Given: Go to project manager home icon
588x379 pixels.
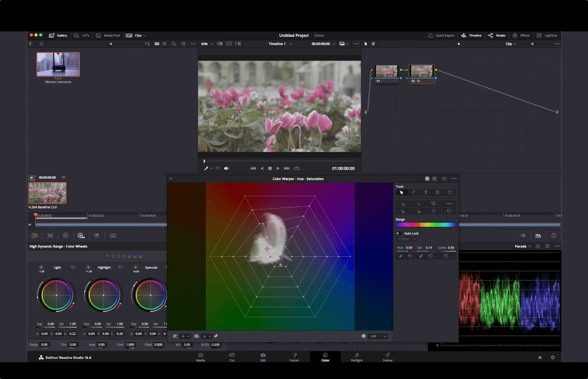Looking at the screenshot, I should pos(540,357).
